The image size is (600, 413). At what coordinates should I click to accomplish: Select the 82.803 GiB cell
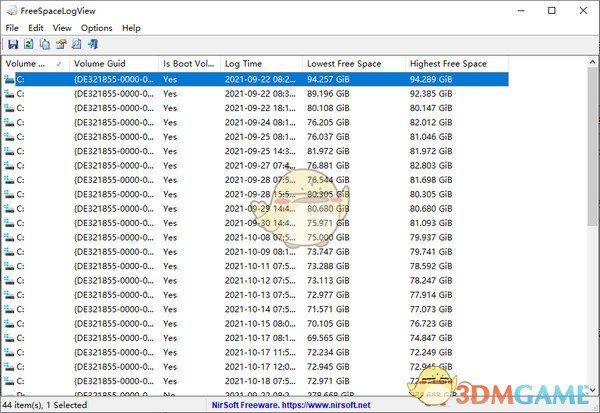[431, 165]
